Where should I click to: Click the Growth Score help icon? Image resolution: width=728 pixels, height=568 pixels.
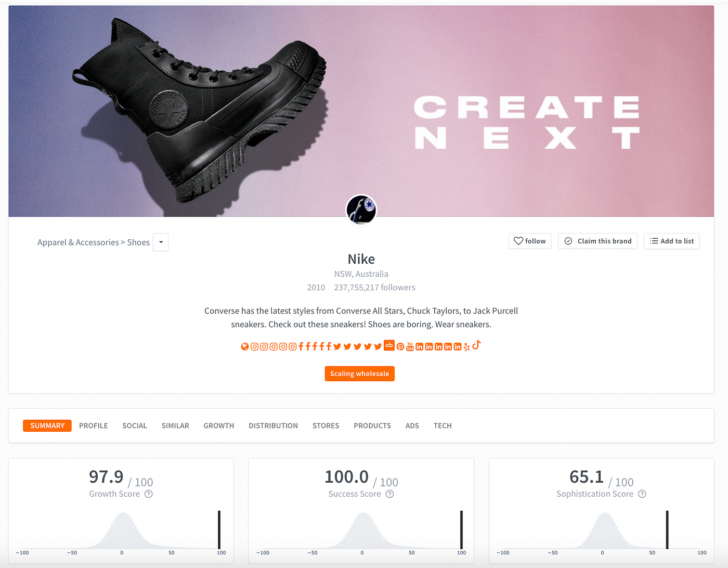click(x=149, y=494)
